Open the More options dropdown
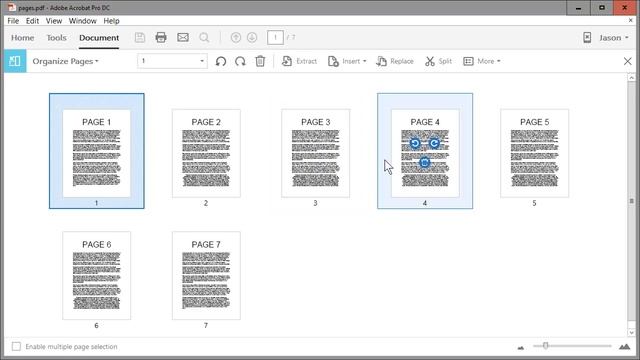Image resolution: width=640 pixels, height=360 pixels. 482,61
